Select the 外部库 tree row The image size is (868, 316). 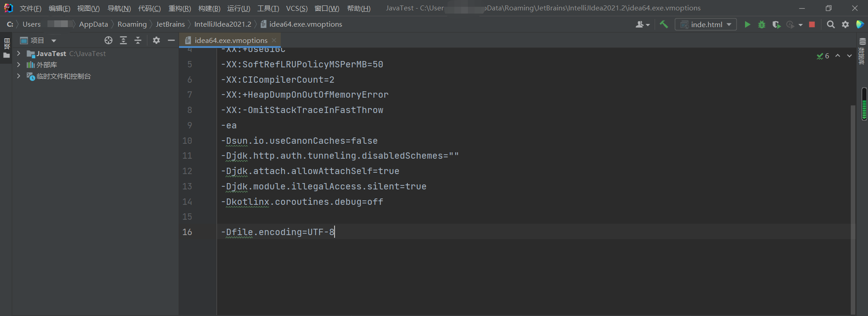pos(95,65)
